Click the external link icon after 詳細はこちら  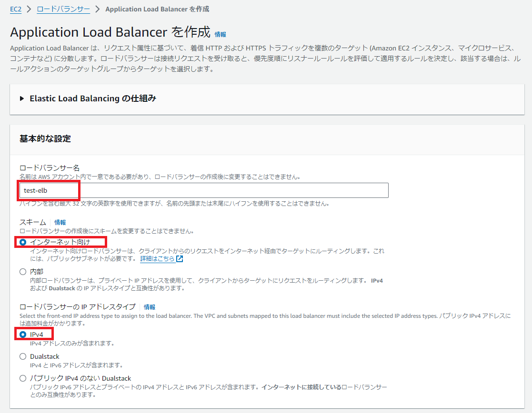180,259
